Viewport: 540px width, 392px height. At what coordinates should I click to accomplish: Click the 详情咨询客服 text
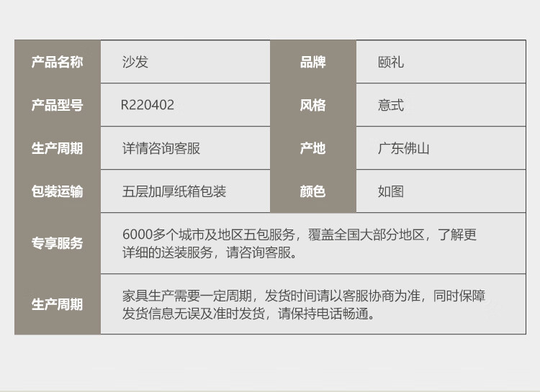pyautogui.click(x=161, y=149)
